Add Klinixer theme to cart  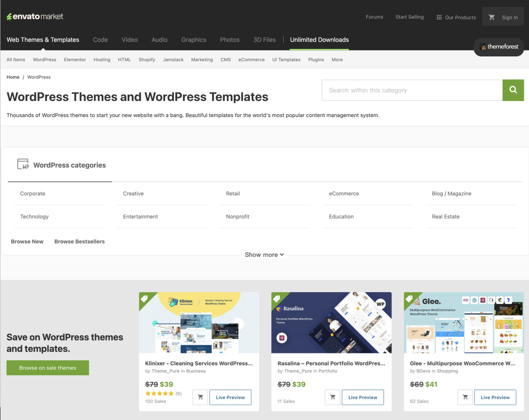(200, 397)
